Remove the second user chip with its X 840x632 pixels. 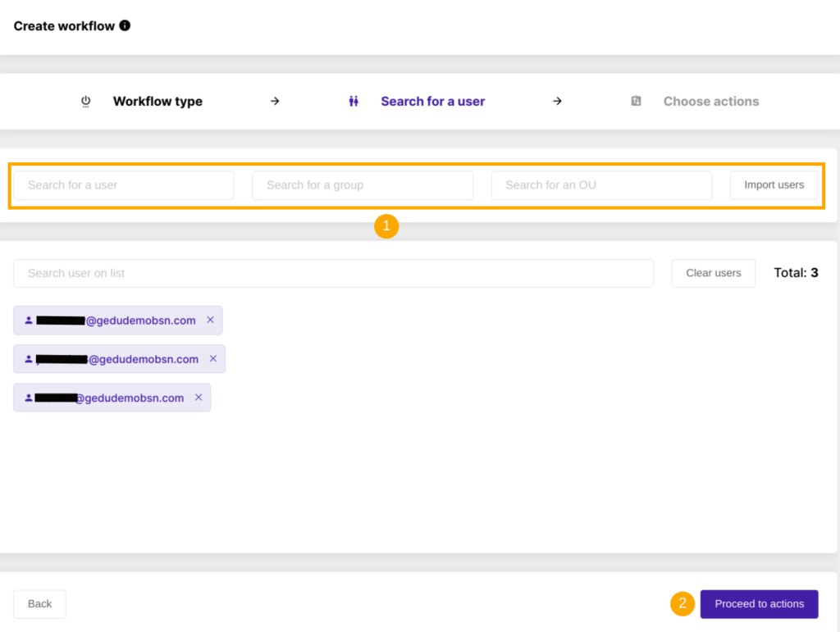coord(213,358)
